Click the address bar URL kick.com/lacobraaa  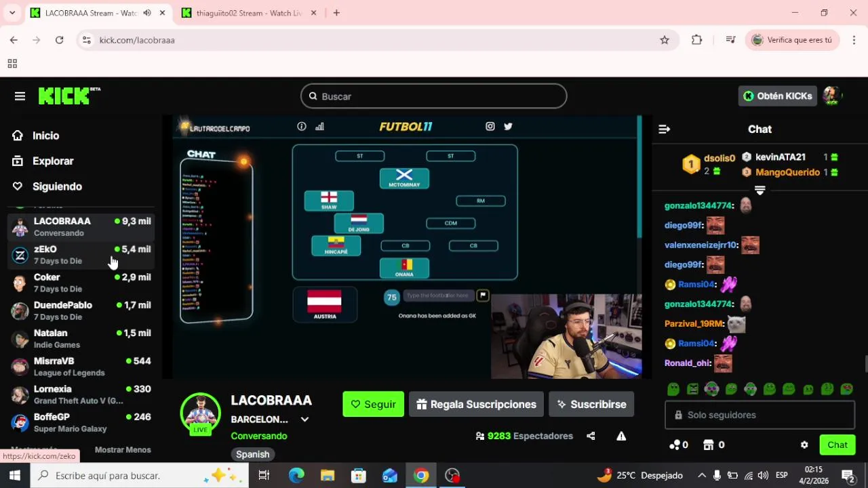point(137,40)
